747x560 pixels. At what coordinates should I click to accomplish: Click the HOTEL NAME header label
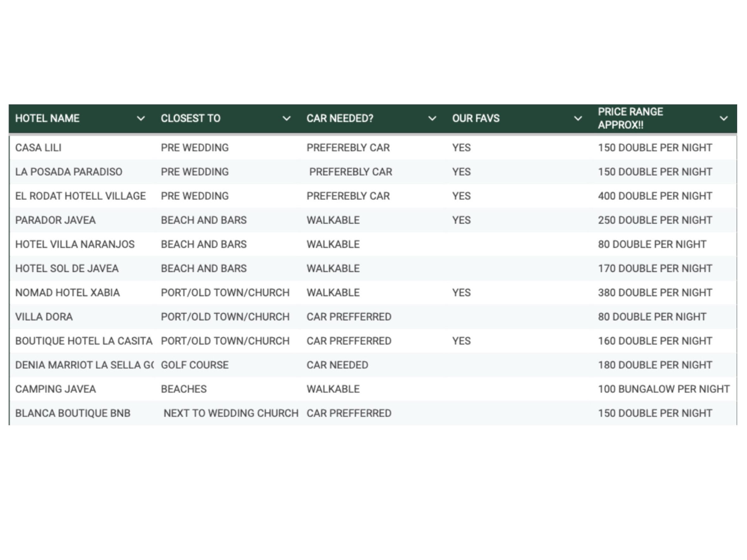tap(47, 119)
